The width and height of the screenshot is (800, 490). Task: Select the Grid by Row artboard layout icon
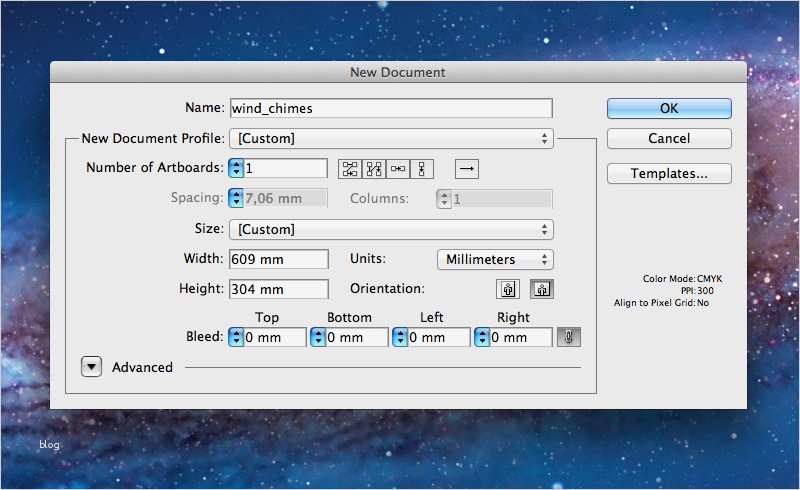(x=349, y=168)
